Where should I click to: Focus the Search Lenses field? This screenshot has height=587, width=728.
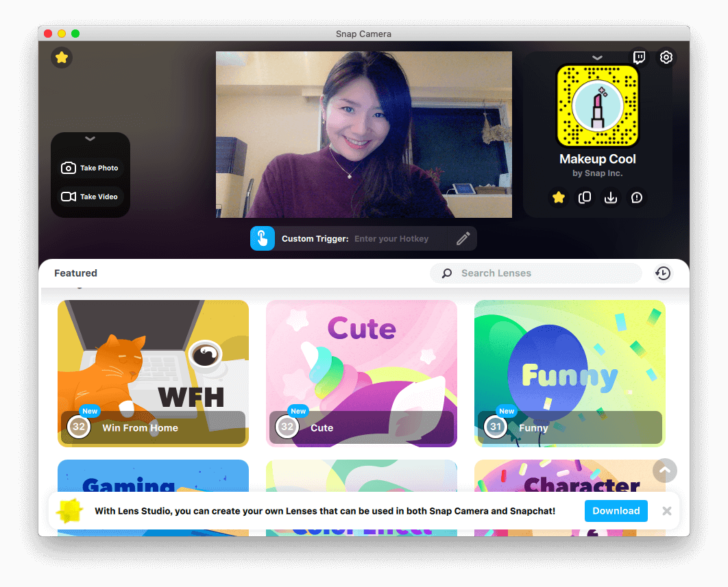542,273
